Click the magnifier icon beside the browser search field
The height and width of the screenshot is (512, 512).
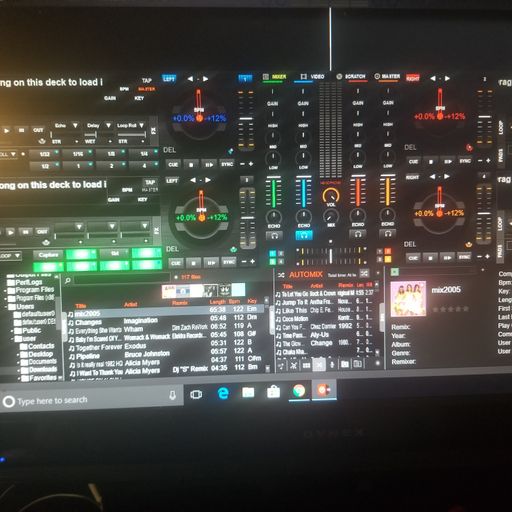(68, 281)
